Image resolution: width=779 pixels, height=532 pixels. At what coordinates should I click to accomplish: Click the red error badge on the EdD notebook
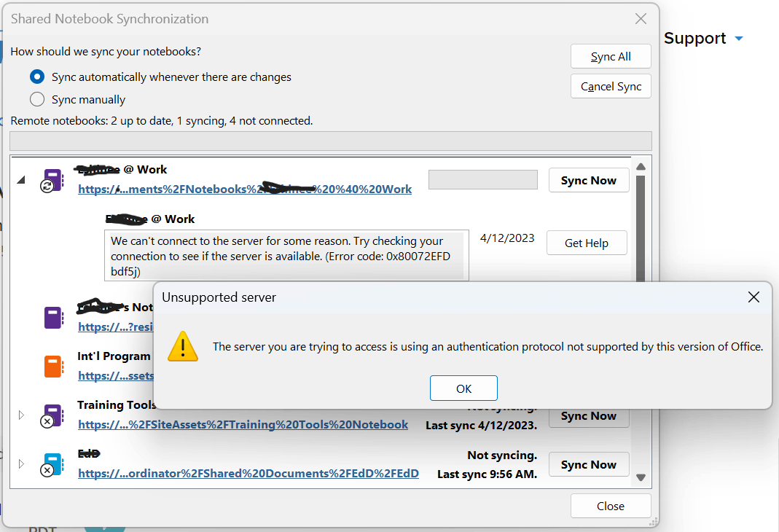point(48,471)
